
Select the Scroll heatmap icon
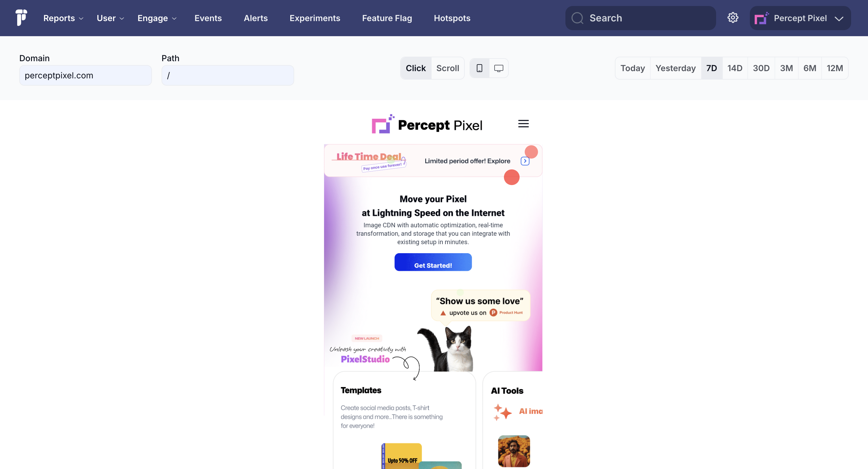(x=447, y=68)
